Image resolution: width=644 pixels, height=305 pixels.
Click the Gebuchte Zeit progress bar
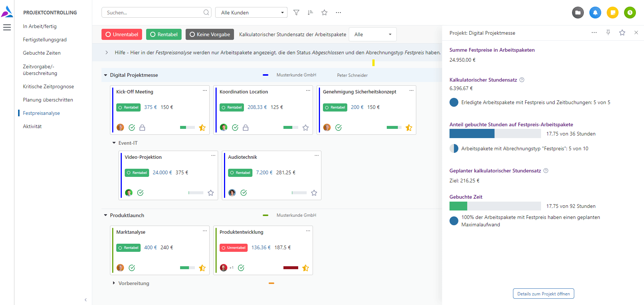tap(495, 206)
